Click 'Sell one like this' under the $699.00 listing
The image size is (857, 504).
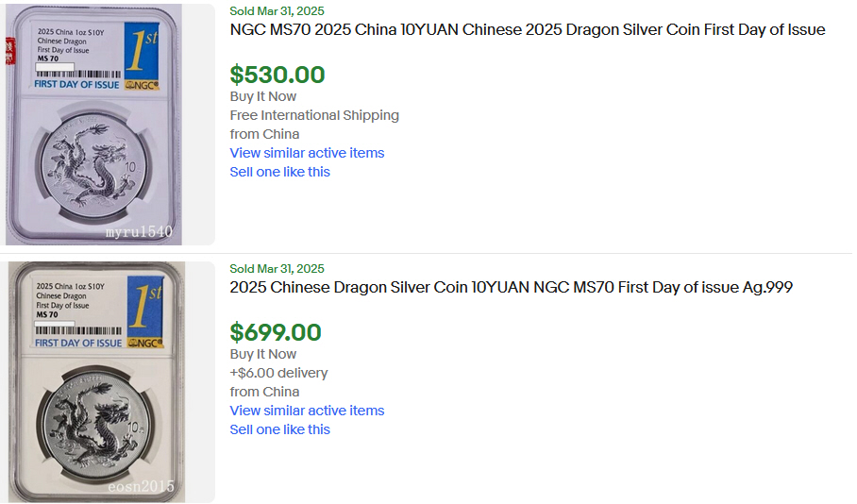coord(279,429)
